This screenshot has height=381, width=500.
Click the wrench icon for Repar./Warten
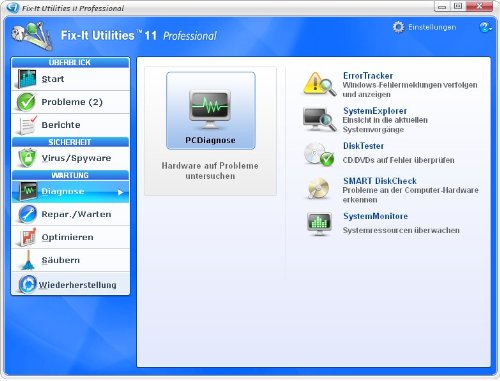(x=27, y=214)
